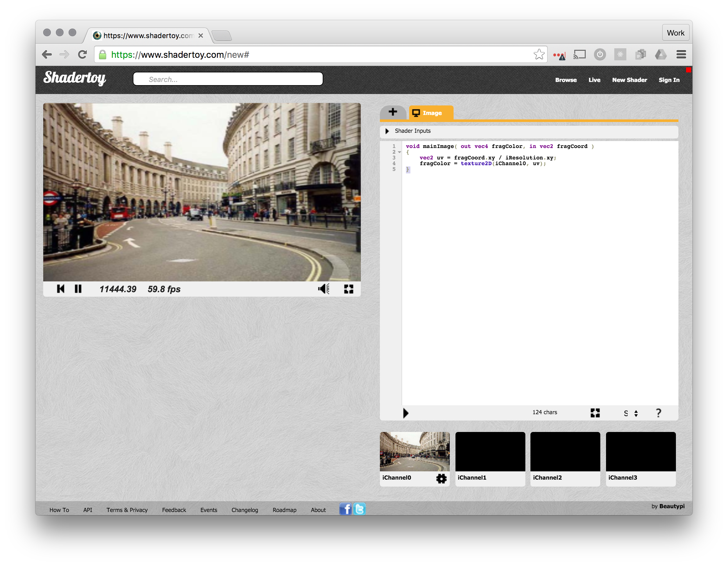Click the Sign In button
This screenshot has height=566, width=728.
click(x=668, y=79)
